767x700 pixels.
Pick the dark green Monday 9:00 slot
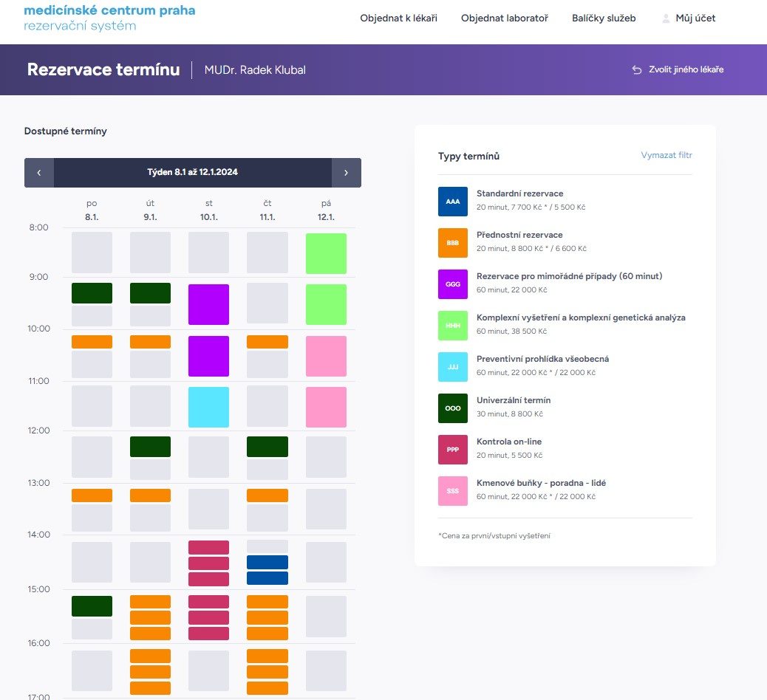click(x=92, y=293)
